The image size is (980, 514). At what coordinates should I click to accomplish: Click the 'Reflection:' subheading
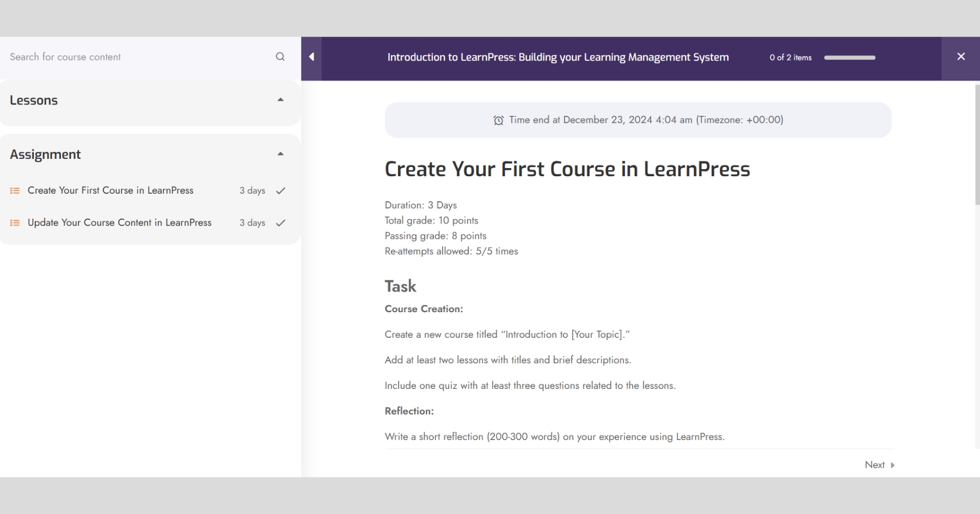pyautogui.click(x=409, y=411)
